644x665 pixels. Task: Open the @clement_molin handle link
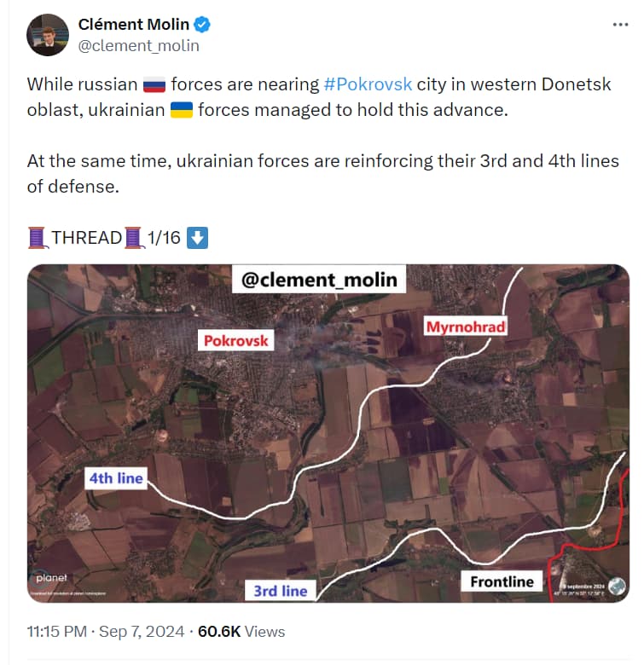(x=138, y=46)
